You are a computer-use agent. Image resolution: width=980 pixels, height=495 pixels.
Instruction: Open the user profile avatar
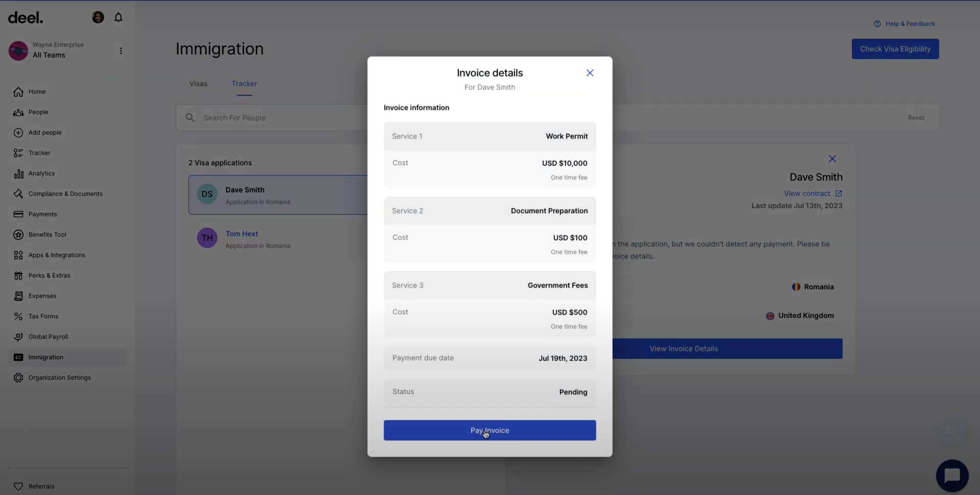pos(98,17)
